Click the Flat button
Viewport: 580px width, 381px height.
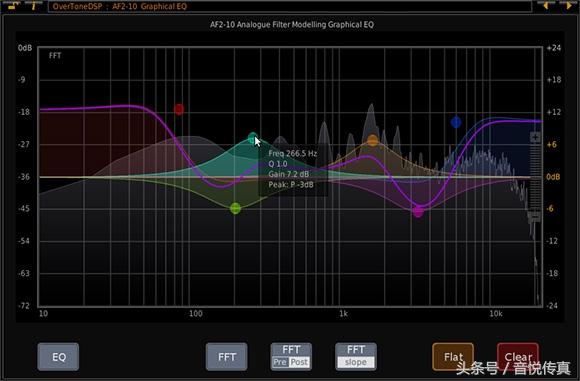click(x=453, y=357)
